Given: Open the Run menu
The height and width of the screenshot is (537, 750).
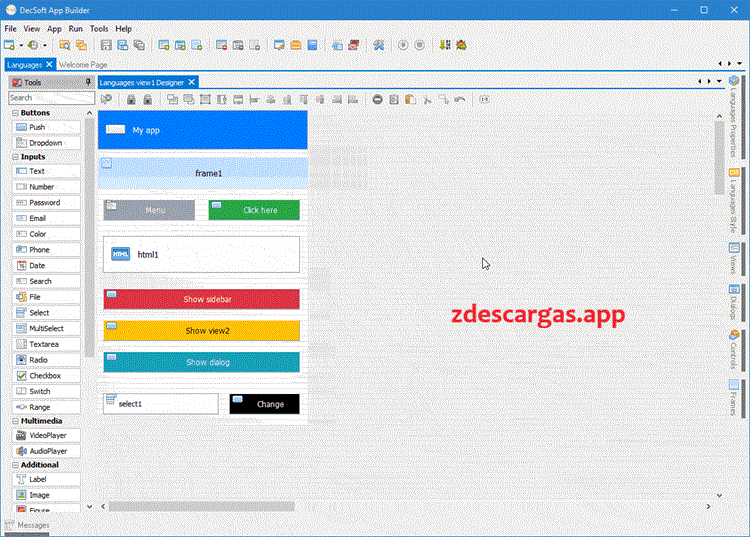Looking at the screenshot, I should 76,29.
